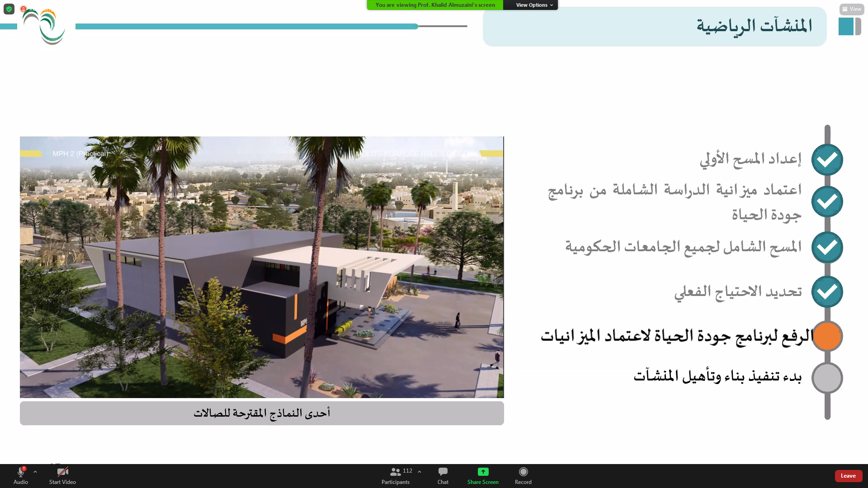Screen dimensions: 868x488
Task: Click the green Share Screen icon
Action: coord(483,472)
